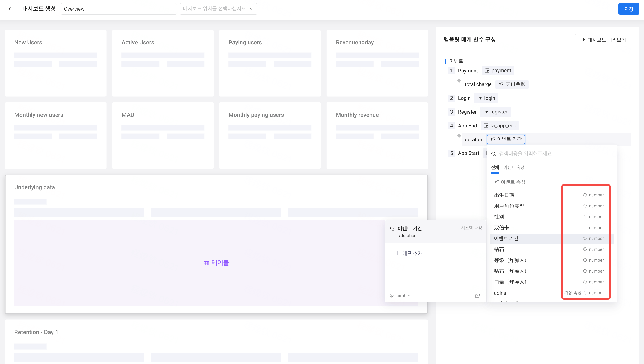
Task: Open the 支付金额 property selector chip
Action: (512, 84)
